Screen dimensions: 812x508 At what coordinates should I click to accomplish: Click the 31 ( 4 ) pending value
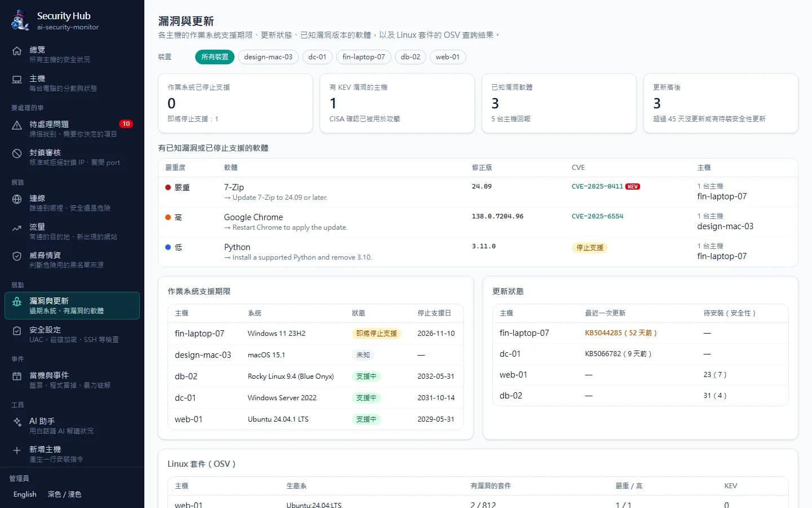pos(714,396)
